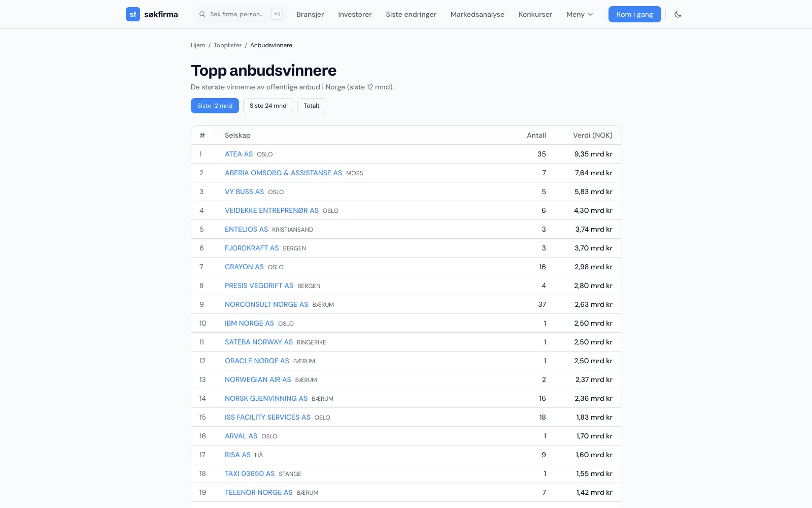
Task: Click the Selskap column header
Action: click(238, 135)
